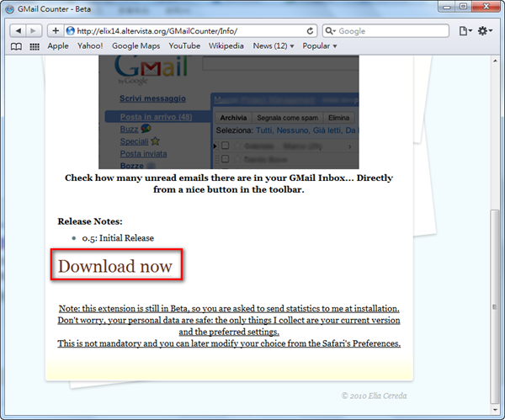
Task: Expand the News (12) bookmark folder
Action: click(x=274, y=46)
